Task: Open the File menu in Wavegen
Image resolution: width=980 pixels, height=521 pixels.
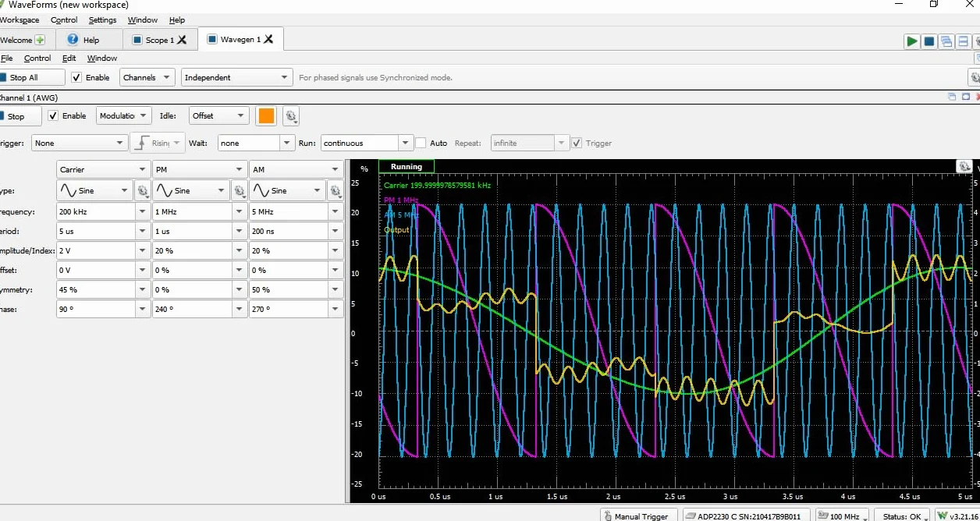Action: [x=6, y=58]
